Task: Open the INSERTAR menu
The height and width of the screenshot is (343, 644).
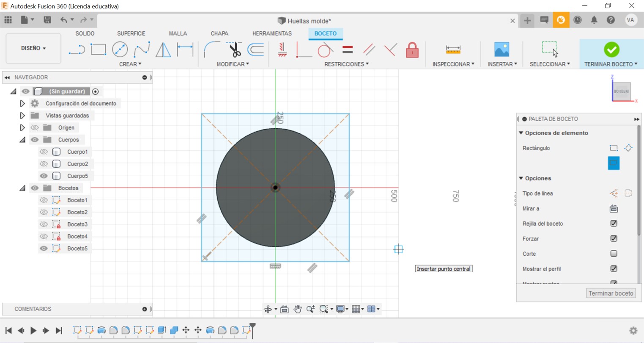Action: click(x=502, y=64)
